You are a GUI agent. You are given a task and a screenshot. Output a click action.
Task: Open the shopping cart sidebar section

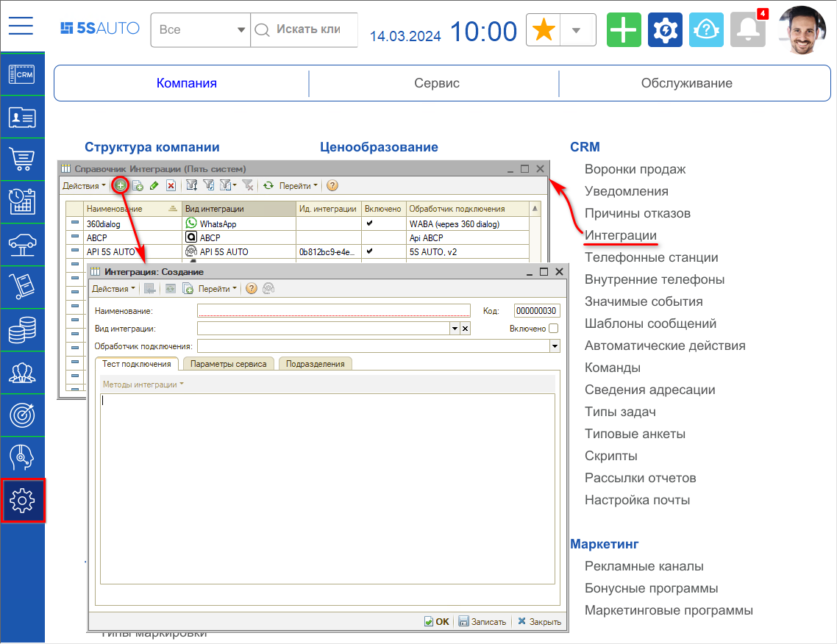pos(22,159)
